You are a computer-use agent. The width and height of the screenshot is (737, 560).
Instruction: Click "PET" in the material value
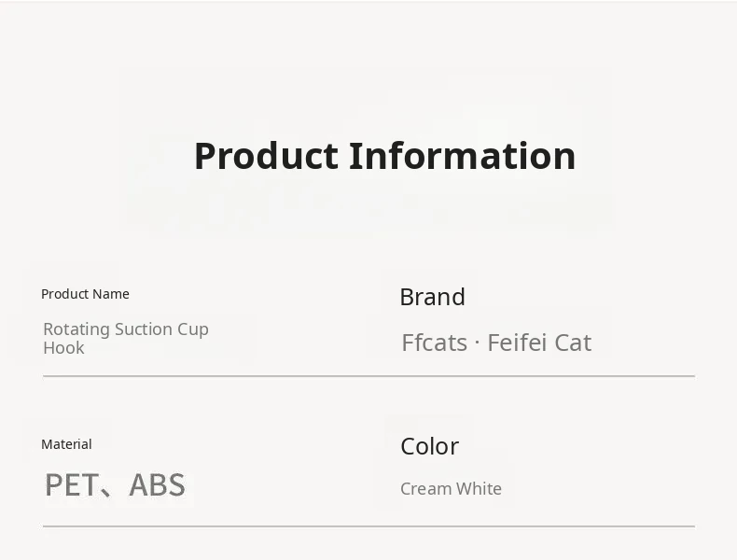pyautogui.click(x=71, y=485)
